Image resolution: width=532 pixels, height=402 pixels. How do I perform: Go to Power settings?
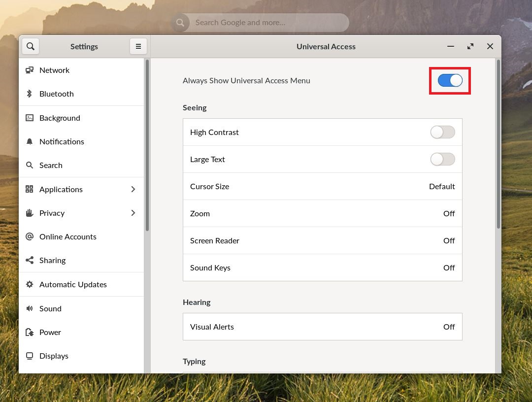tap(81, 333)
